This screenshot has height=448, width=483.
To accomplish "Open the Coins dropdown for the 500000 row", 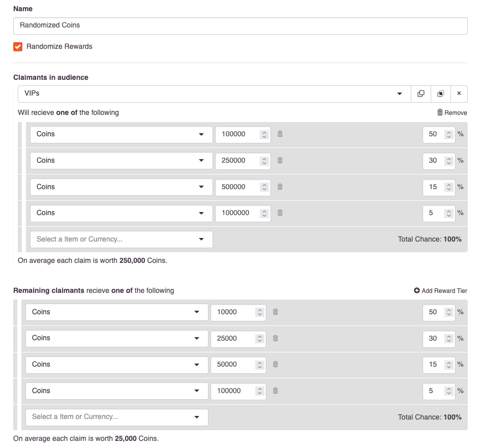I will tap(122, 187).
